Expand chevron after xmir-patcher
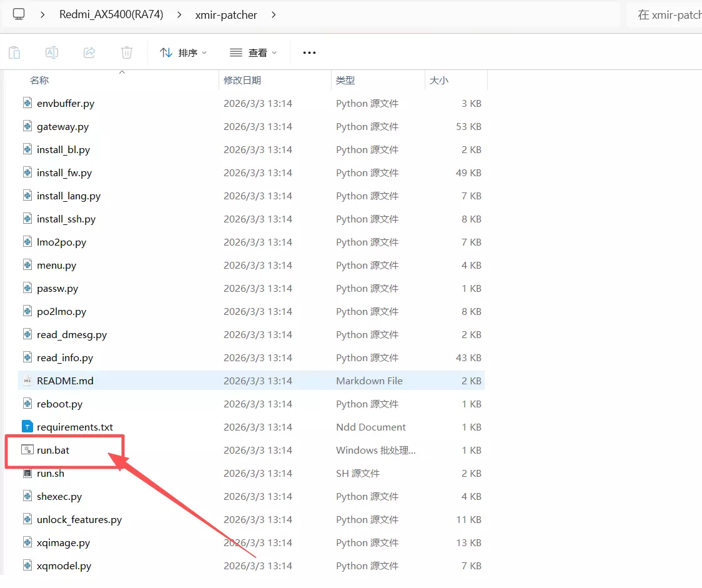This screenshot has width=702, height=588. pos(274,15)
